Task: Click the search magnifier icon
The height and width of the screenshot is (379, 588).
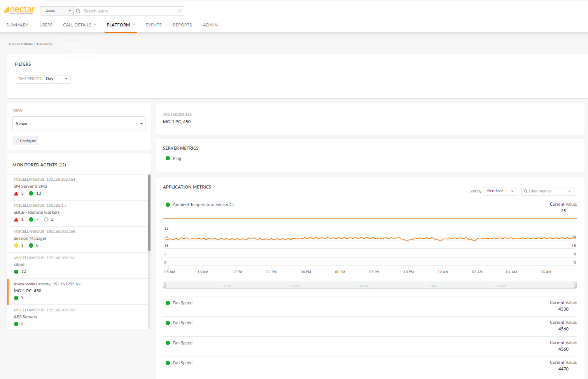Action: pos(78,11)
